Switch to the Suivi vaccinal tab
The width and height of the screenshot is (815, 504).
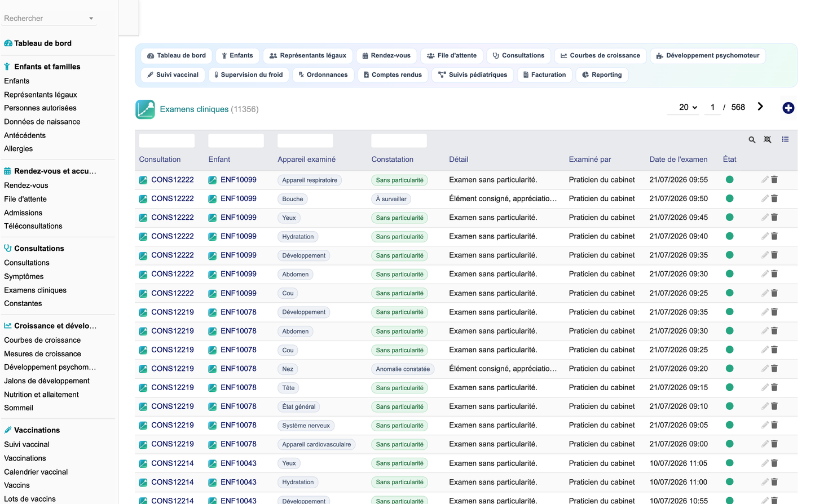click(x=173, y=75)
